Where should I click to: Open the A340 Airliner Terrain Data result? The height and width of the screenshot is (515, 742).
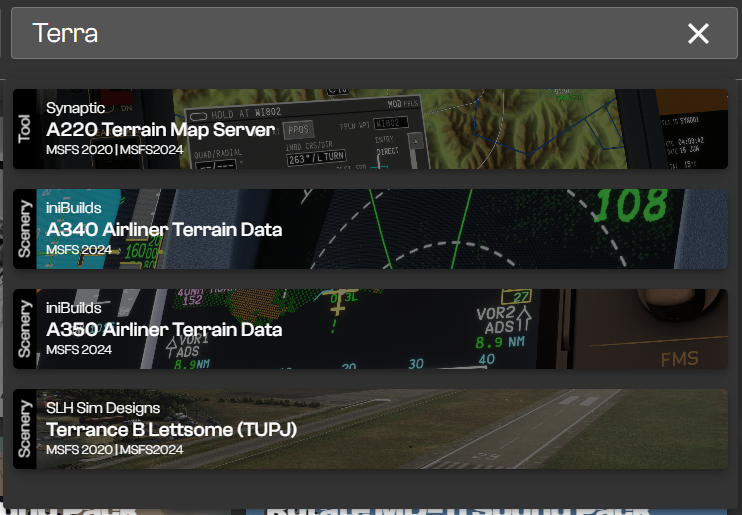click(370, 229)
